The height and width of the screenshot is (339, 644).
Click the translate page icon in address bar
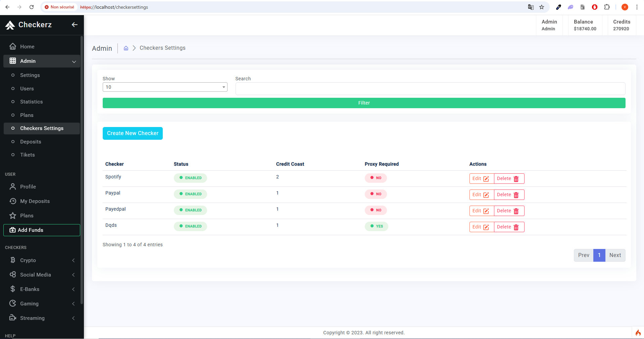point(531,7)
